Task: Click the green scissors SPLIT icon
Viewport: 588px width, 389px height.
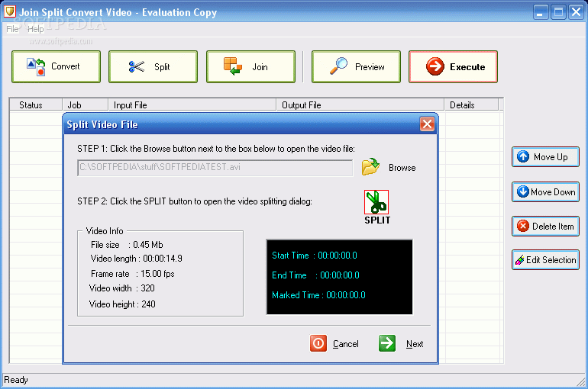Action: (376, 202)
